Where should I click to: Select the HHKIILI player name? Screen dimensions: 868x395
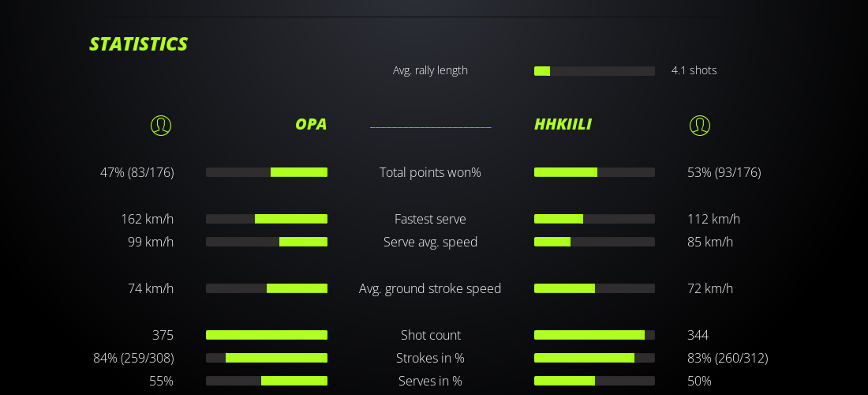[563, 124]
